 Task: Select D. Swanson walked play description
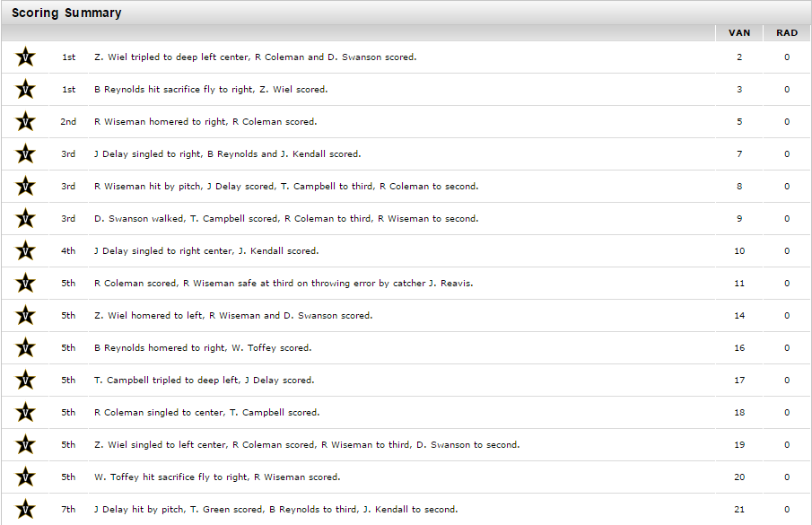coord(286,218)
